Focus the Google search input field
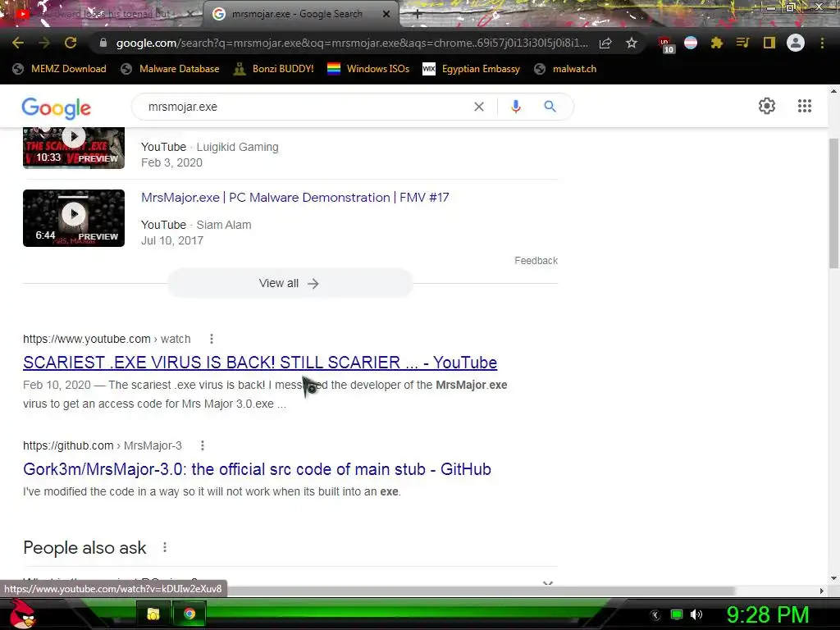Viewport: 840px width, 630px height. click(305, 107)
